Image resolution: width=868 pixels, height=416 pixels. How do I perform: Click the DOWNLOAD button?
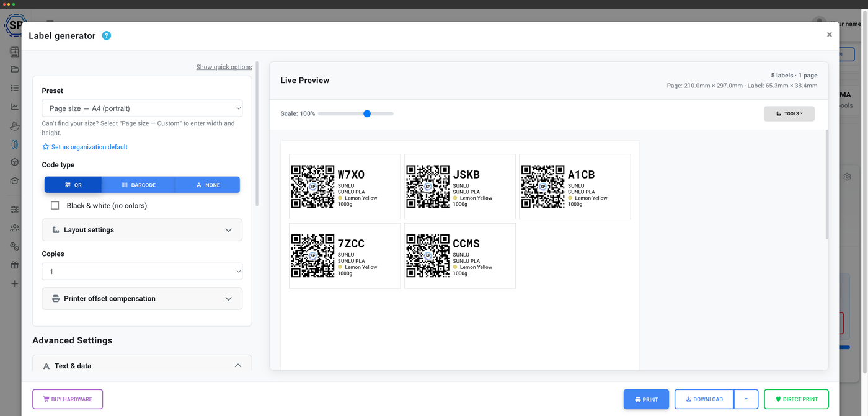click(704, 399)
